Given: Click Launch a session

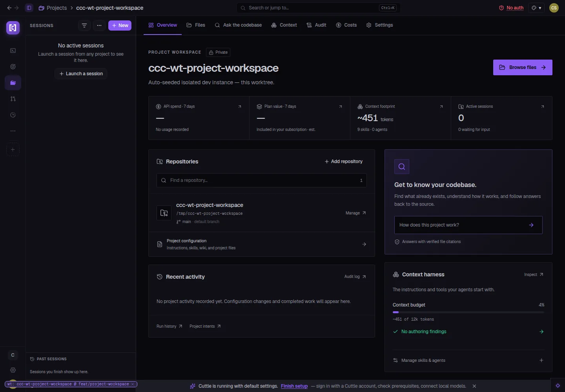Looking at the screenshot, I should click(x=81, y=74).
